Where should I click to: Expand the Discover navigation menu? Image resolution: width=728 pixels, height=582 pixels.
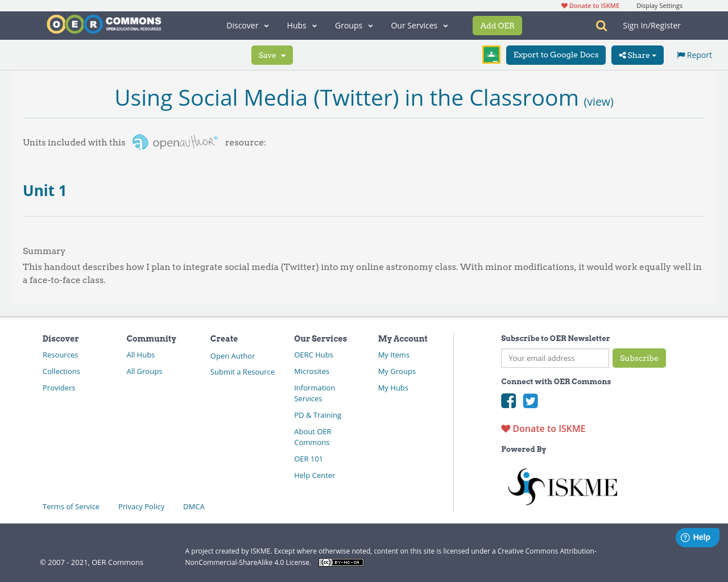tap(247, 25)
